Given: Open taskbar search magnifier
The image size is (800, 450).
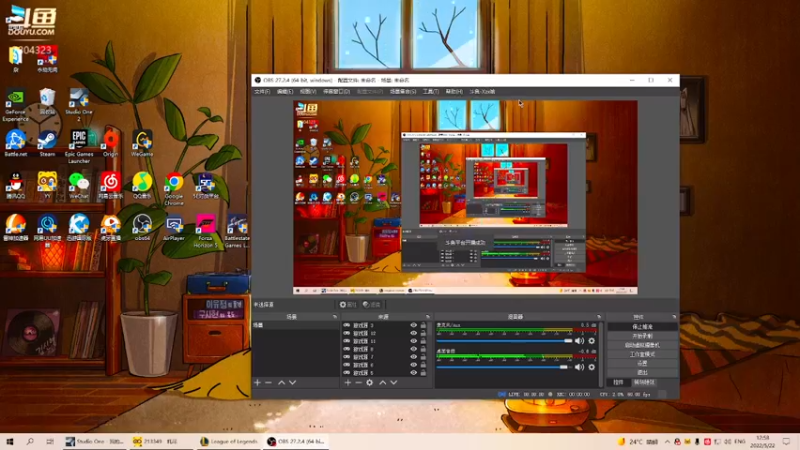Looking at the screenshot, I should point(30,441).
